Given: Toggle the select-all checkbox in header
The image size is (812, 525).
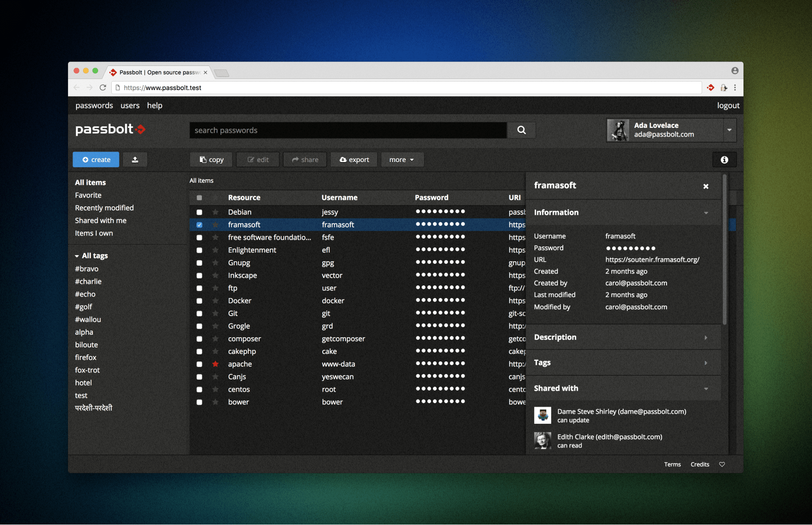Looking at the screenshot, I should pyautogui.click(x=199, y=198).
